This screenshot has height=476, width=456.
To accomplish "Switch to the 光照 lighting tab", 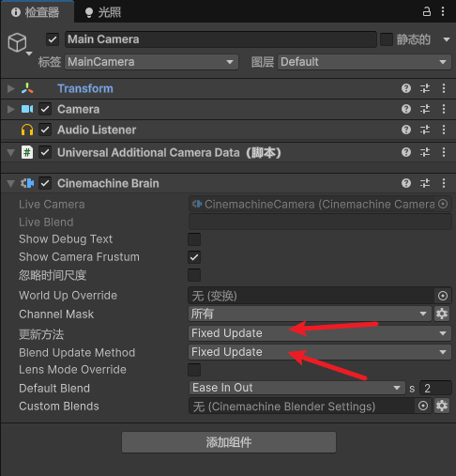I will point(103,12).
